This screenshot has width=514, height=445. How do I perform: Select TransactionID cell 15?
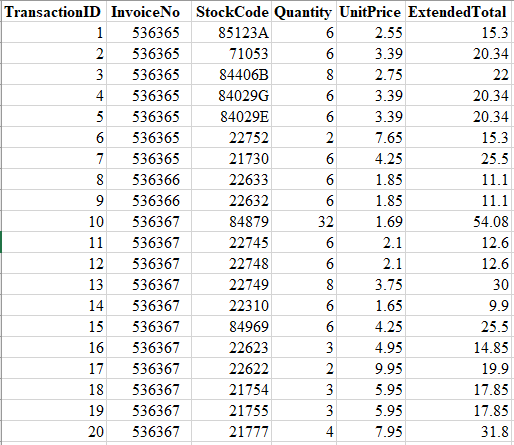54,327
